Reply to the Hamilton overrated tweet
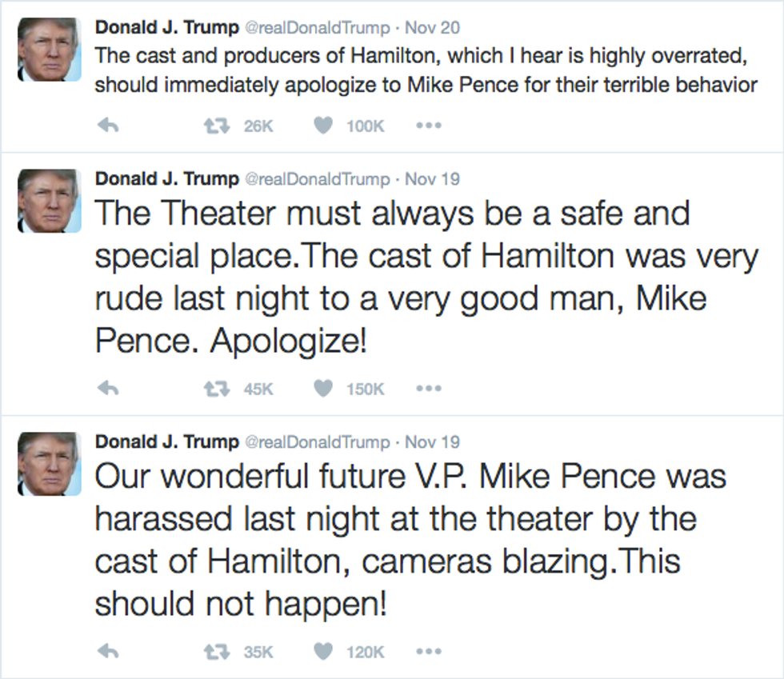This screenshot has height=679, width=784. [108, 126]
